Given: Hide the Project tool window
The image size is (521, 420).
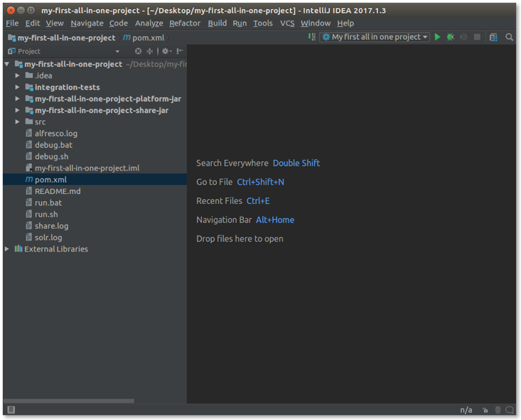Looking at the screenshot, I should click(x=180, y=51).
